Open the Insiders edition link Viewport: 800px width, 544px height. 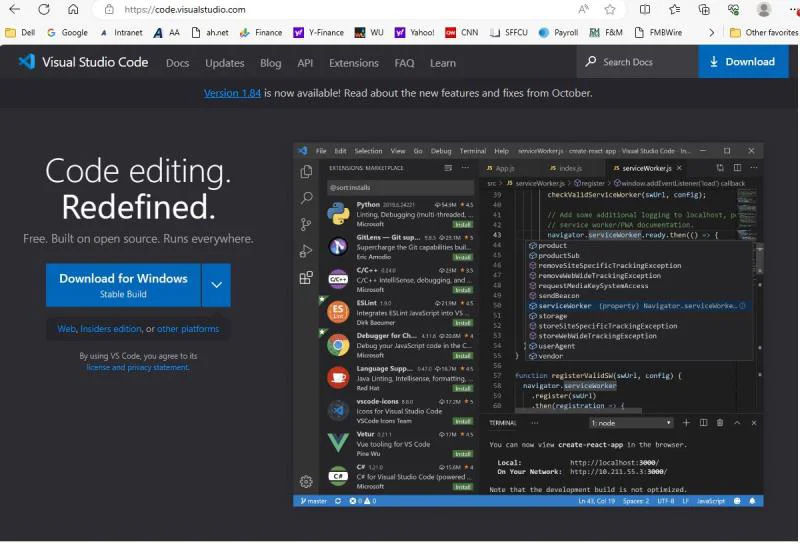(x=111, y=329)
